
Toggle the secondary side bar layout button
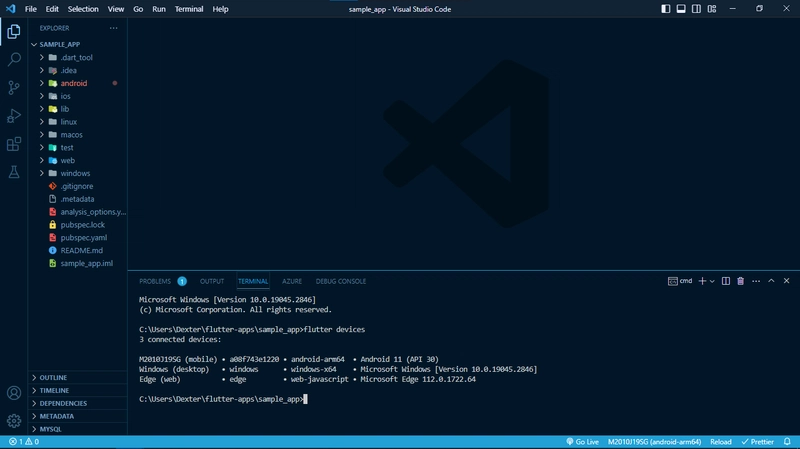712,9
